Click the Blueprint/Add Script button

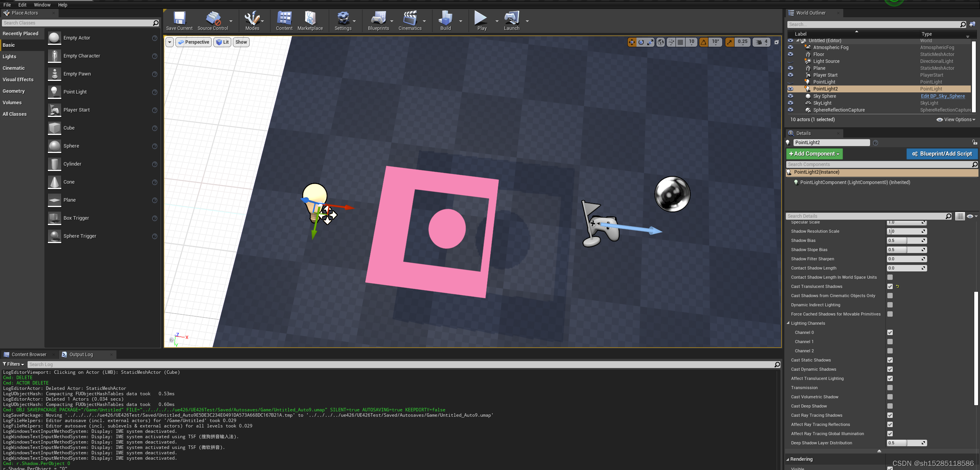[942, 154]
